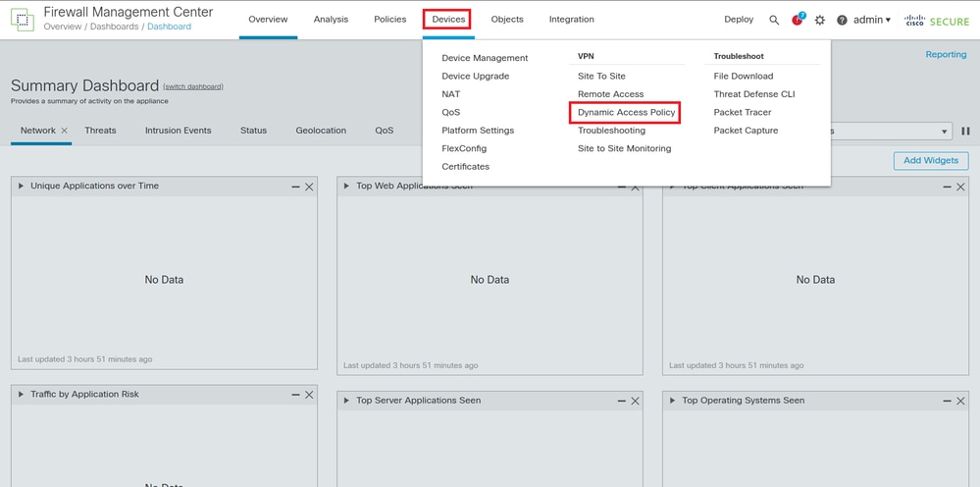
Task: Close the Top Server Applications Seen widget
Action: coord(635,402)
